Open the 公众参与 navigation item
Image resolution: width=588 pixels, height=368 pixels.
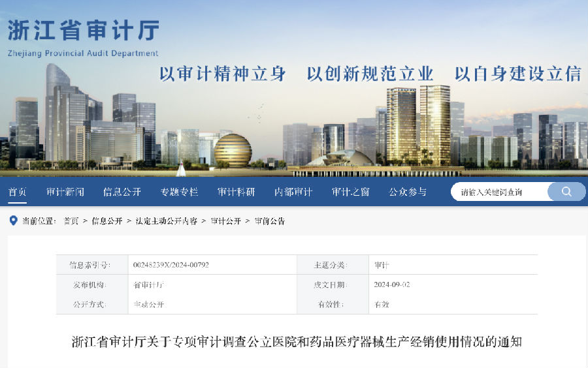[x=408, y=192]
